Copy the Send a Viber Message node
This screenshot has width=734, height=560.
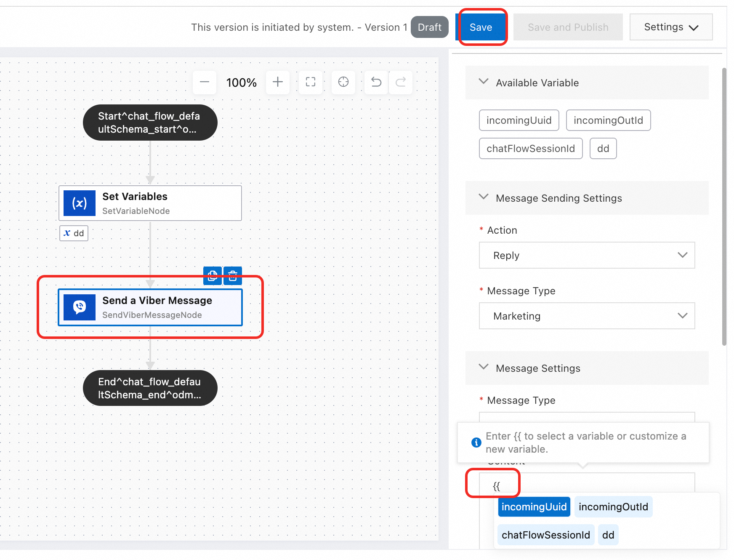coord(213,276)
